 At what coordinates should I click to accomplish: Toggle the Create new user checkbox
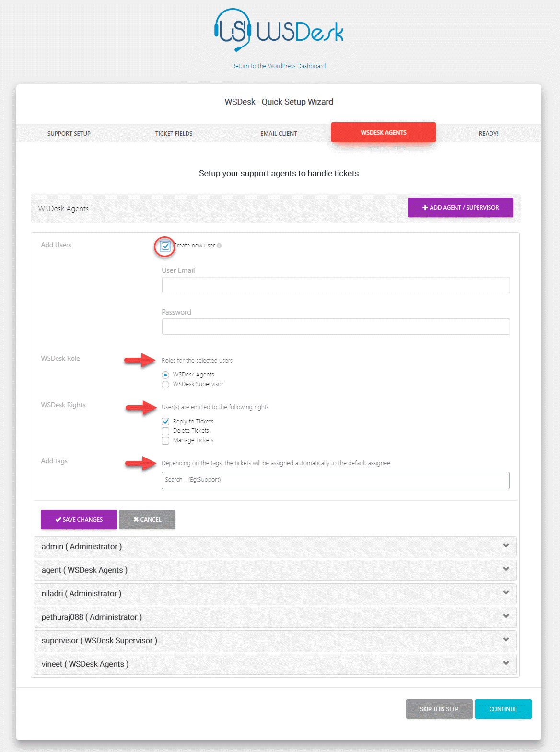tap(165, 246)
